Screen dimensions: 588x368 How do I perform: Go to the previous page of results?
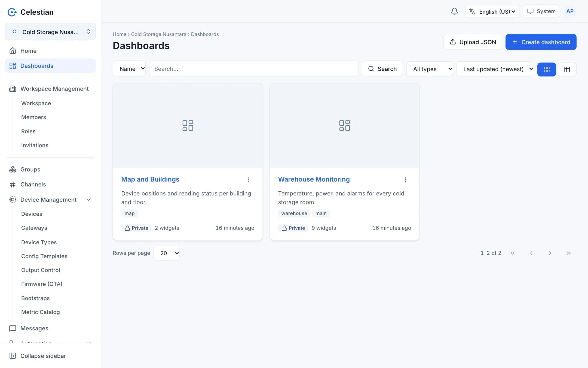click(531, 253)
